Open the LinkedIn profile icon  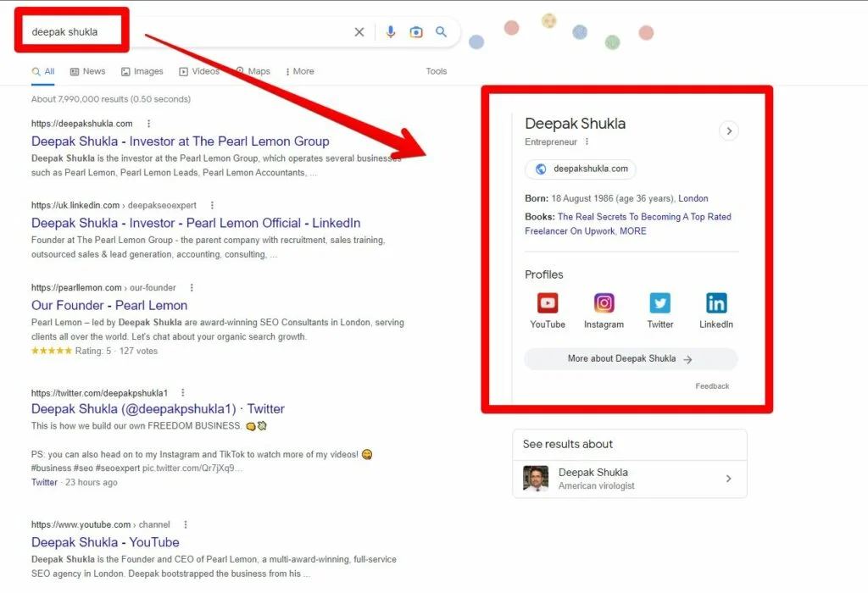716,303
